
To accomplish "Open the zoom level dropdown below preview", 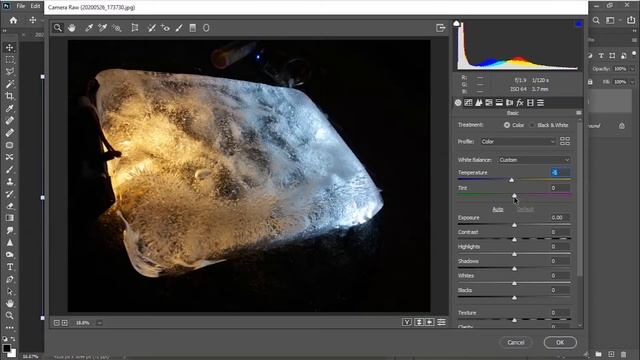I will click(99, 323).
